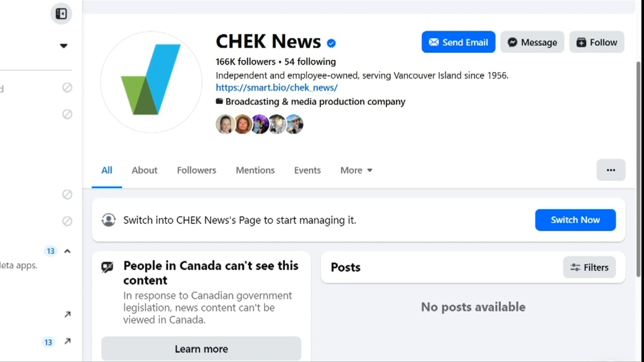Select the Mentions tab
The height and width of the screenshot is (362, 644).
(255, 170)
